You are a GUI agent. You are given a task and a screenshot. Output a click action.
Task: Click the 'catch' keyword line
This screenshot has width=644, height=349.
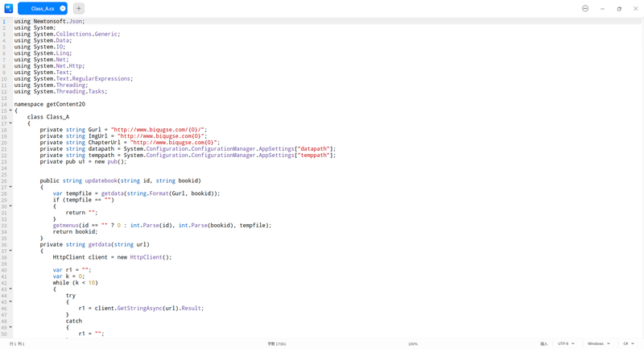pyautogui.click(x=74, y=321)
